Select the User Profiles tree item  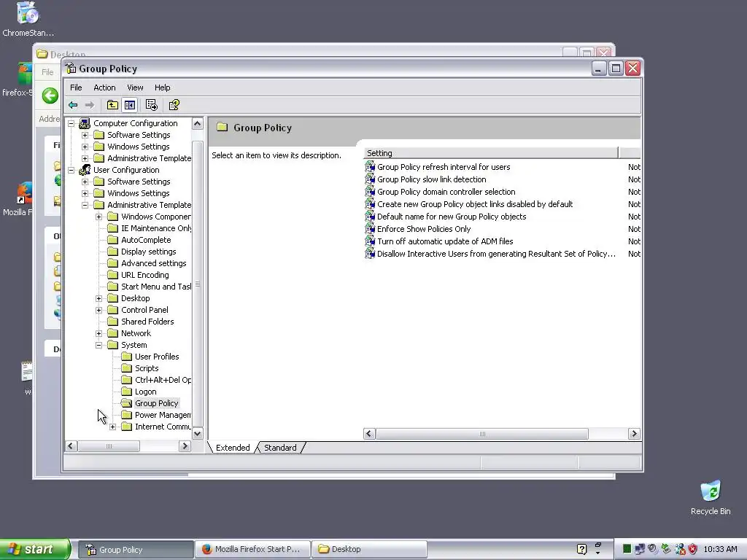click(157, 357)
